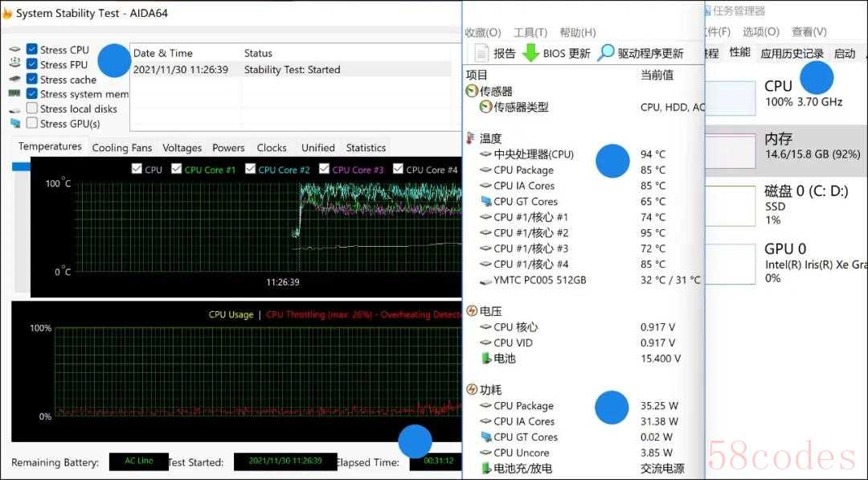This screenshot has width=868, height=480.
Task: Click the Stress cache chip icon
Action: coord(15,79)
